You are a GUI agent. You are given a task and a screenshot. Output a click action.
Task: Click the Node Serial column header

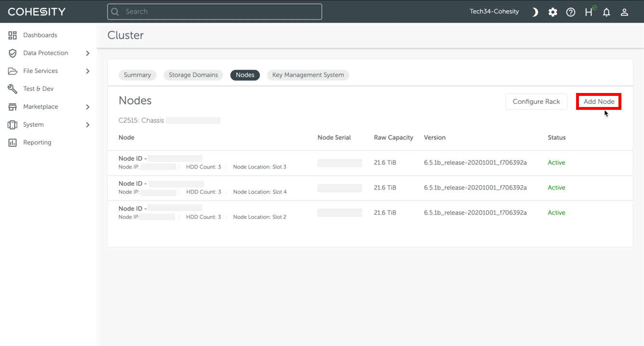point(334,138)
